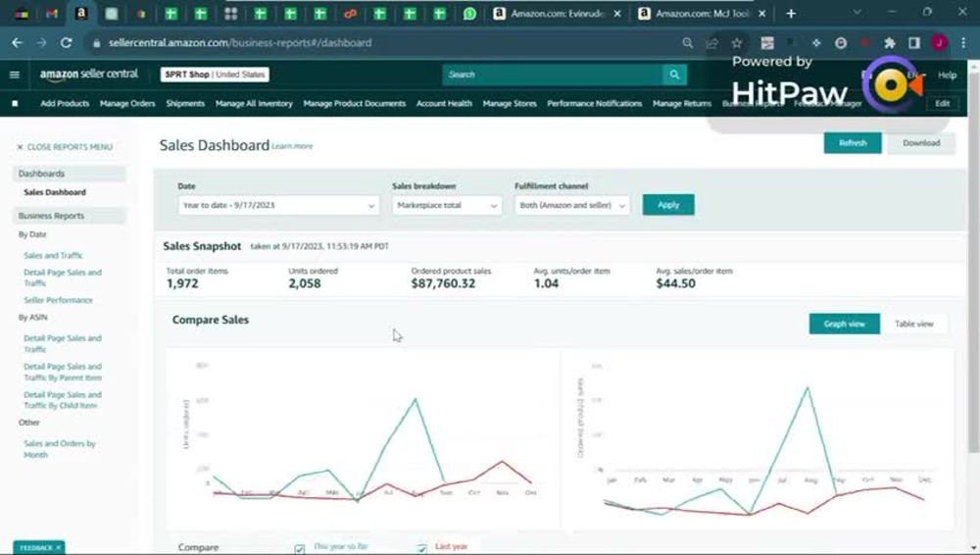Viewport: 980px width, 555px height.
Task: Close the Amazon.com: Evinrude tab
Action: [x=617, y=13]
